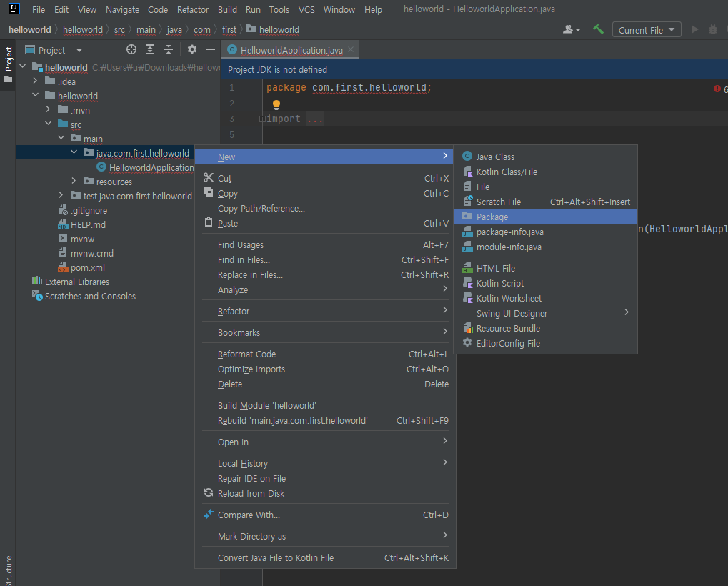Select mvnw.cmd in the project tree

(x=92, y=253)
